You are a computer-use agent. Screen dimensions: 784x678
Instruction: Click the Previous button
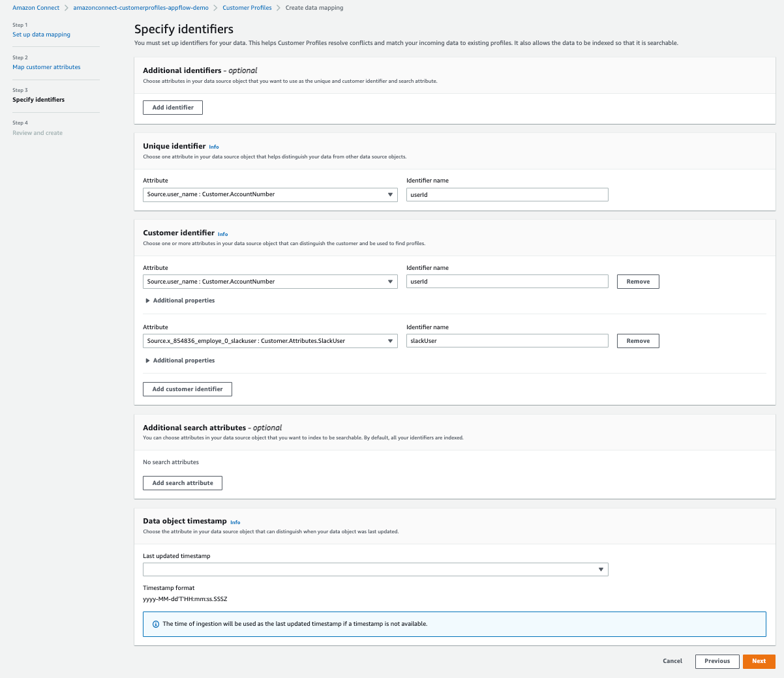[x=717, y=661]
